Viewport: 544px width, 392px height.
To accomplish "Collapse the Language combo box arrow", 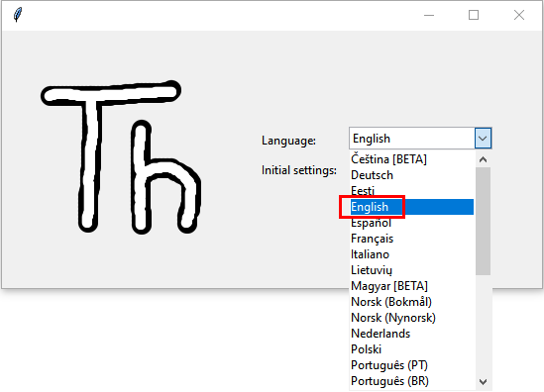I will point(483,139).
